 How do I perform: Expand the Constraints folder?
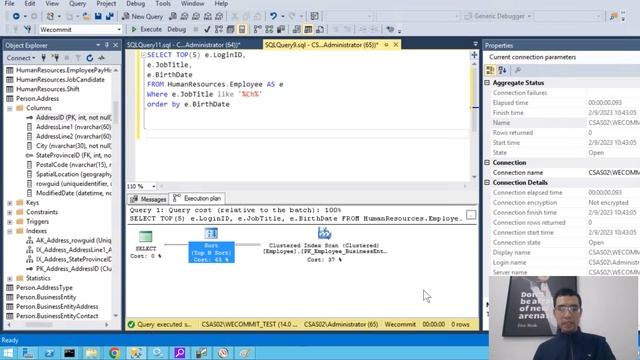[x=10, y=212]
